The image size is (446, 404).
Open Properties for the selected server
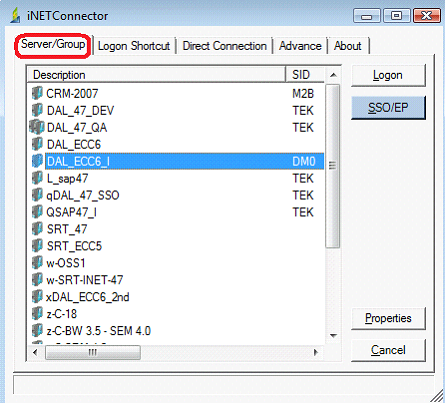coord(388,318)
